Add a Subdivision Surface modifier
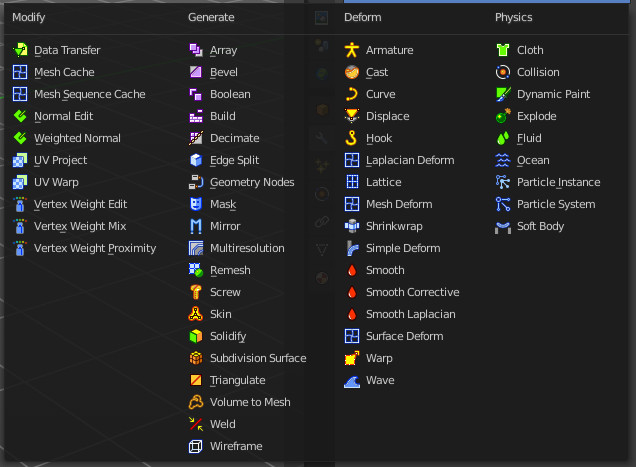This screenshot has width=636, height=467. coord(257,358)
